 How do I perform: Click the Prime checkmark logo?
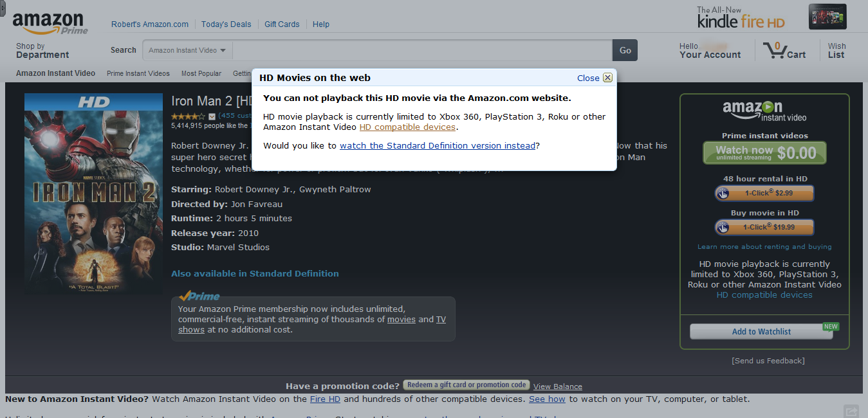[199, 296]
